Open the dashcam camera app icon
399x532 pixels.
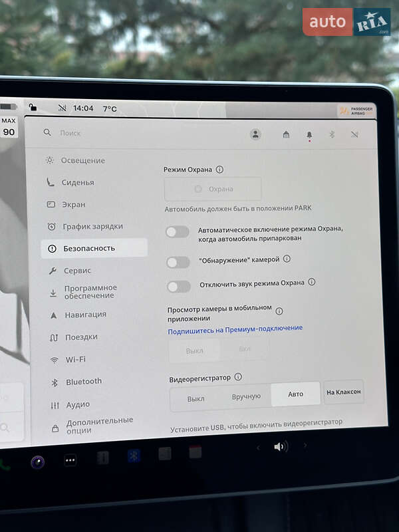38,462
